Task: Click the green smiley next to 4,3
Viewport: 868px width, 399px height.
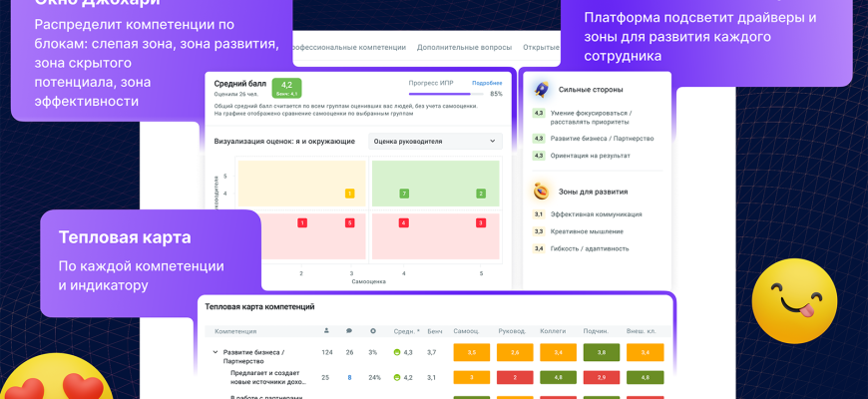Action: click(396, 352)
